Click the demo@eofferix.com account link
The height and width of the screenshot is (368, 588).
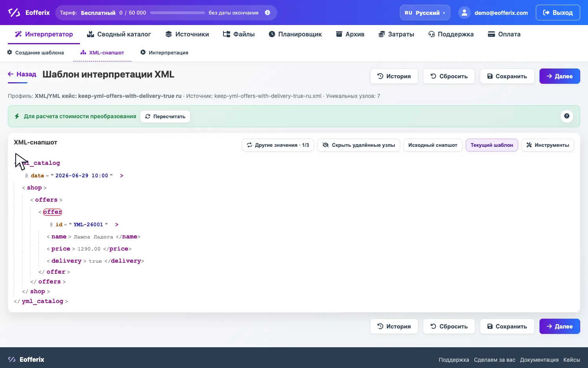501,13
